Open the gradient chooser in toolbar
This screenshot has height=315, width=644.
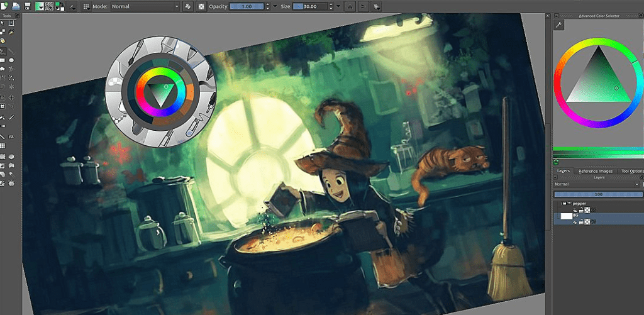coord(40,6)
